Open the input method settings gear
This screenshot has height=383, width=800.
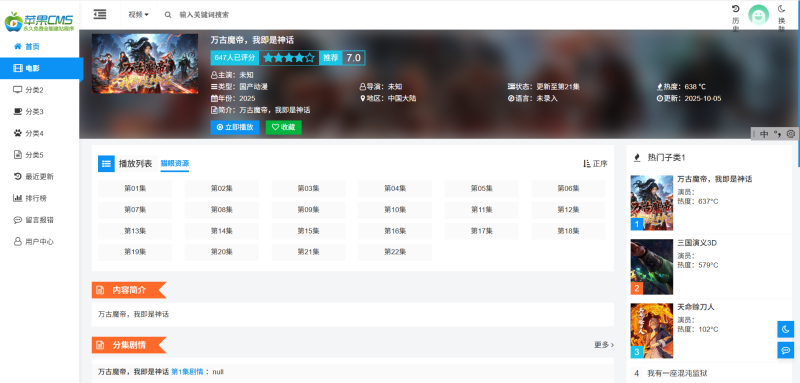pos(791,134)
